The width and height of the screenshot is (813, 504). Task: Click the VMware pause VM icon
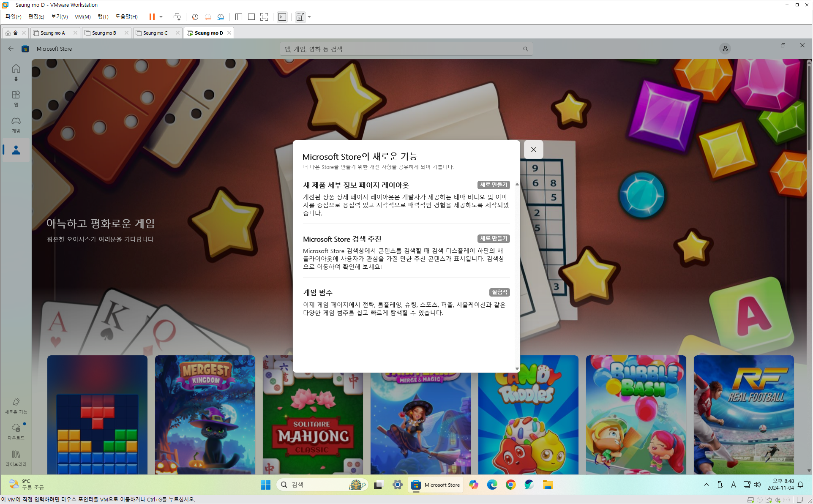click(152, 17)
